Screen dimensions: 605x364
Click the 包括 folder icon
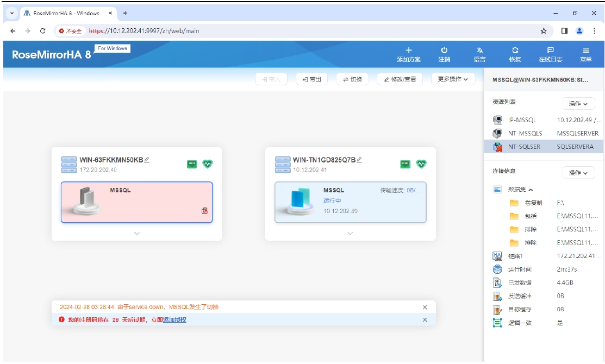(x=514, y=216)
